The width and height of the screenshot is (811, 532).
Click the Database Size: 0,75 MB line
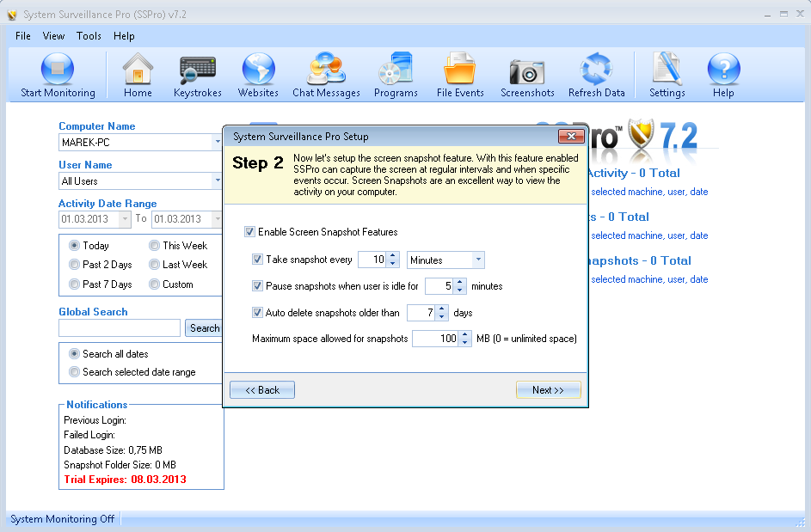(x=113, y=449)
